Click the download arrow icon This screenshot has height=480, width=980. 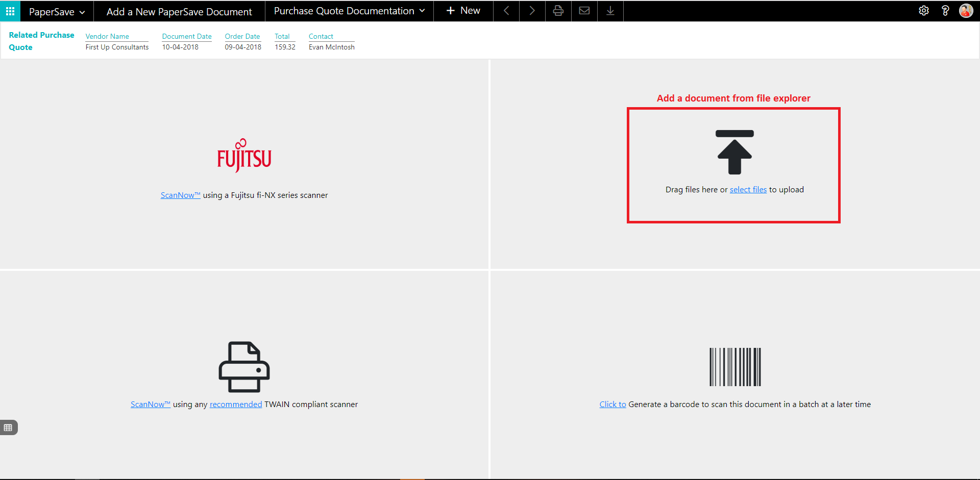610,11
